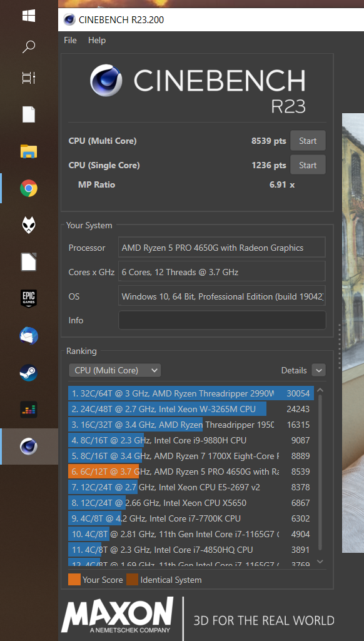Click the Cinebench R23 logo sphere
The width and height of the screenshot is (364, 641).
[106, 80]
